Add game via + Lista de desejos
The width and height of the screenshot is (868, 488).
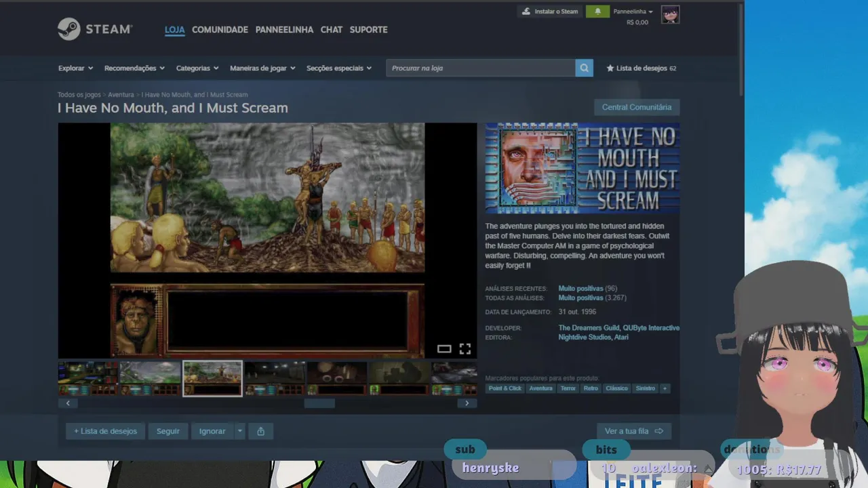pos(105,431)
